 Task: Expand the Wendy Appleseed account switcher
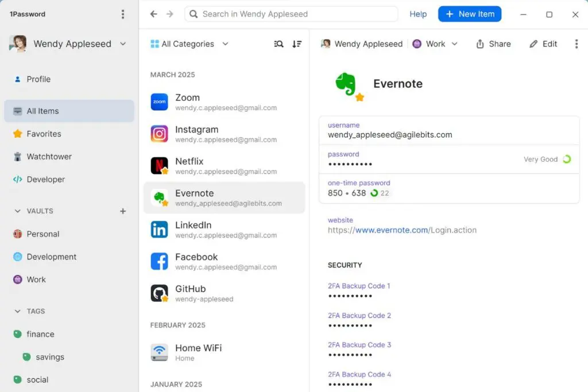tap(123, 44)
